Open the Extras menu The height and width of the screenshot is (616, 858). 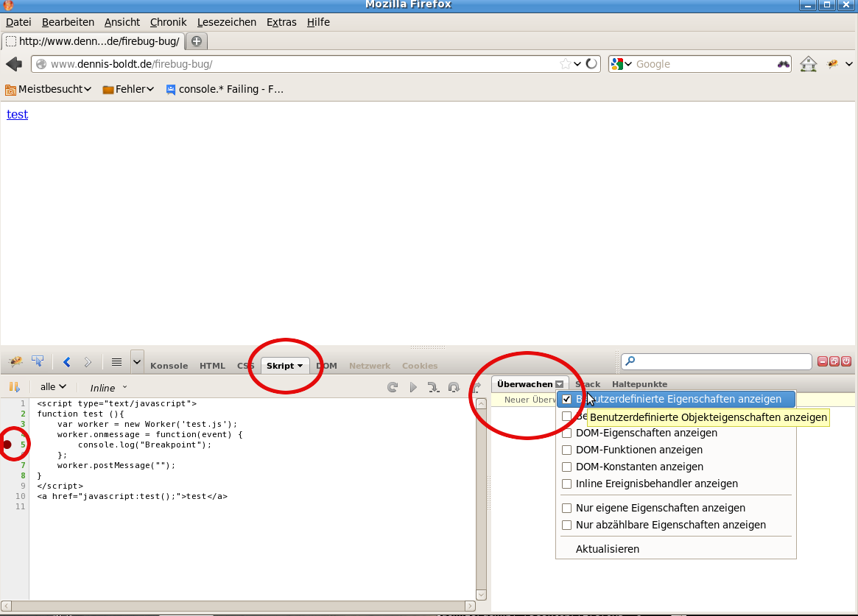click(x=281, y=22)
